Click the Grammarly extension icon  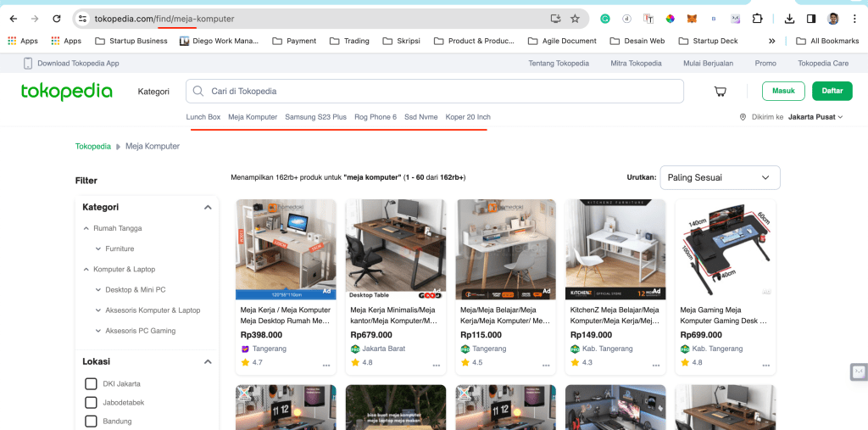pyautogui.click(x=605, y=19)
